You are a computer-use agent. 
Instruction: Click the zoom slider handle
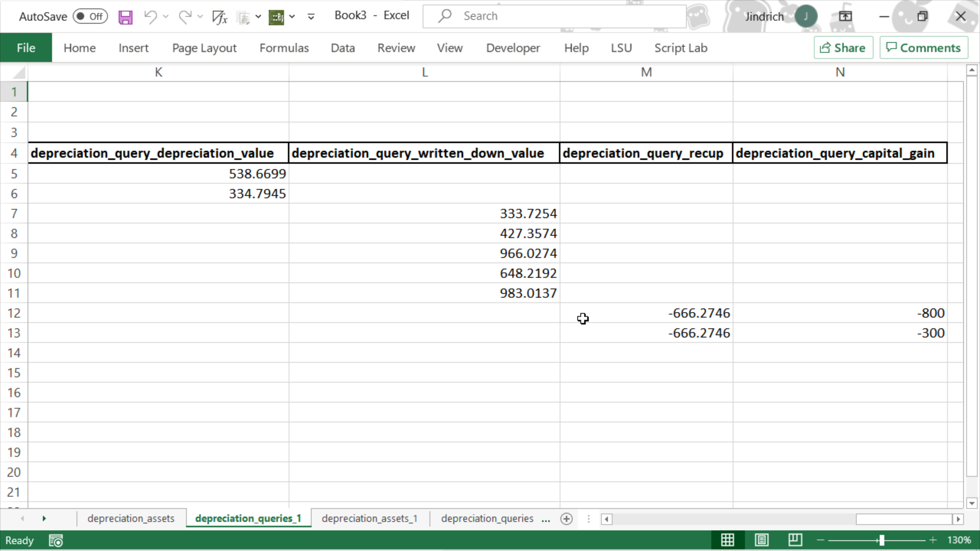coord(881,540)
